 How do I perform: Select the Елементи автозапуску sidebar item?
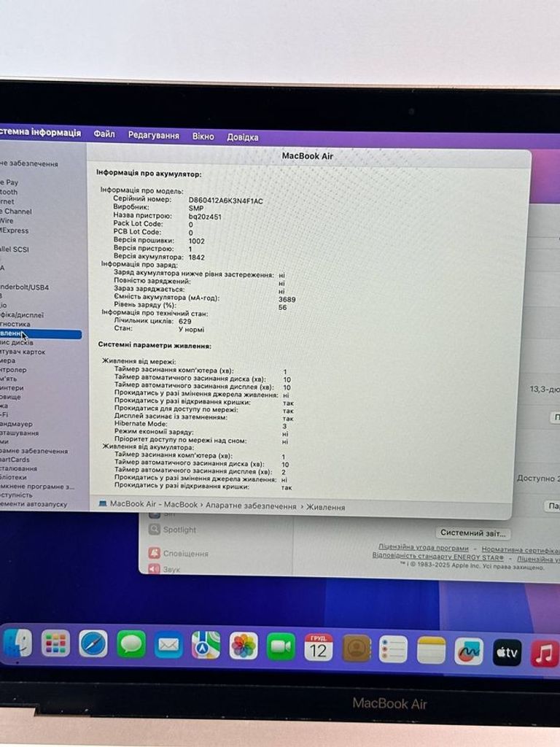tap(34, 504)
